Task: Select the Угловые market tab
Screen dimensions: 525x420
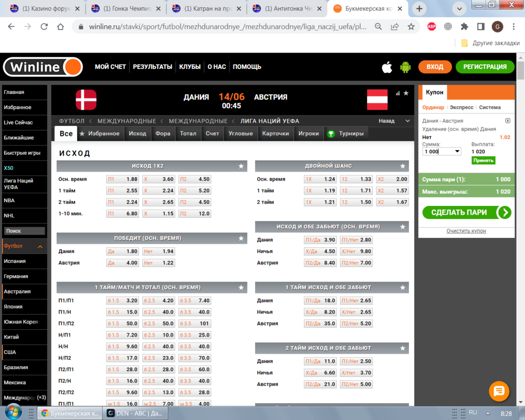Action: pyautogui.click(x=240, y=134)
